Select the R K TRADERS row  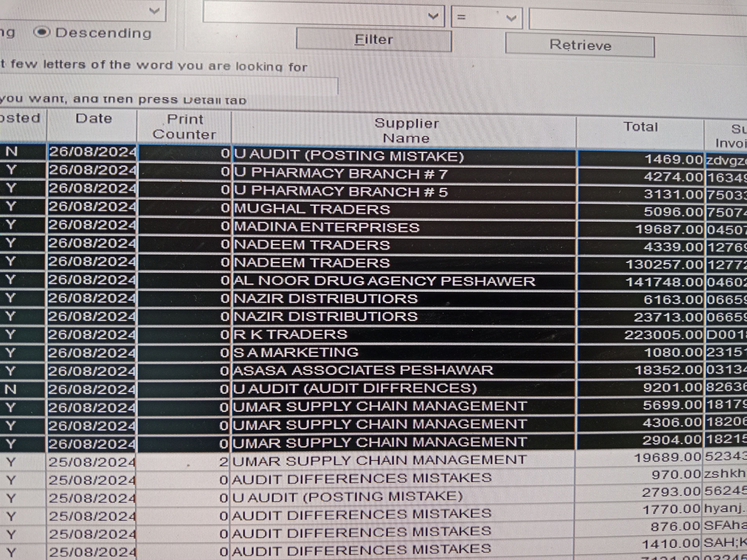point(290,335)
